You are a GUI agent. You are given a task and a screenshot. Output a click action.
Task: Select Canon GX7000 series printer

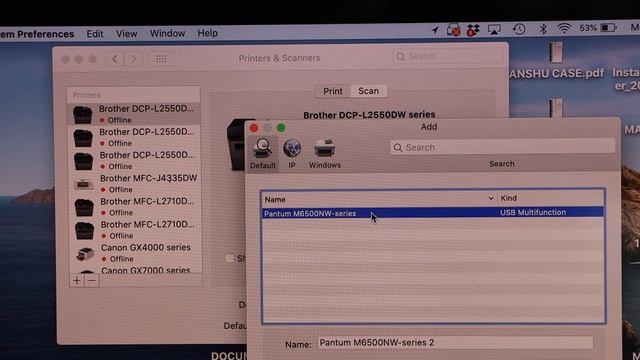(135, 269)
